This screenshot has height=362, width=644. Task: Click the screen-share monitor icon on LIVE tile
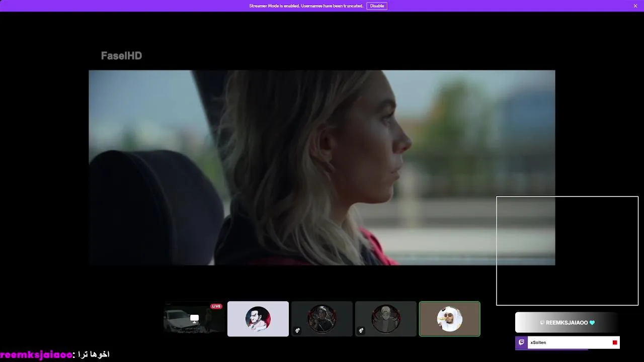click(194, 319)
